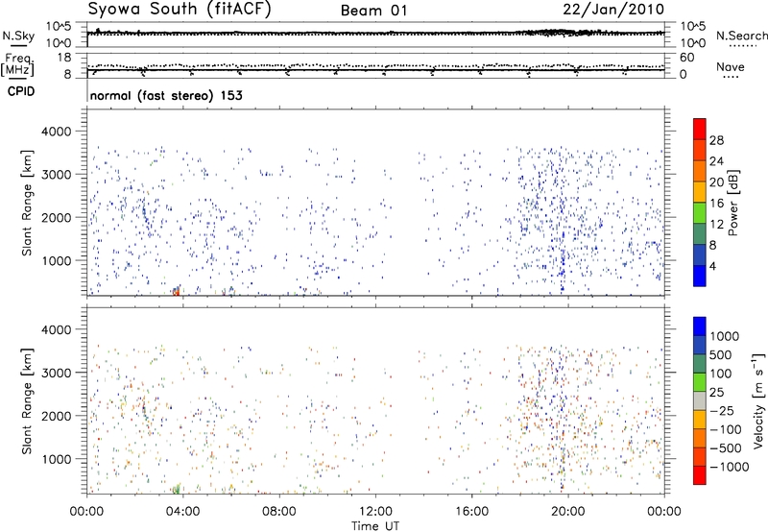Pick the gray segment of velocity colorbar
The width and height of the screenshot is (768, 532).
pos(700,401)
